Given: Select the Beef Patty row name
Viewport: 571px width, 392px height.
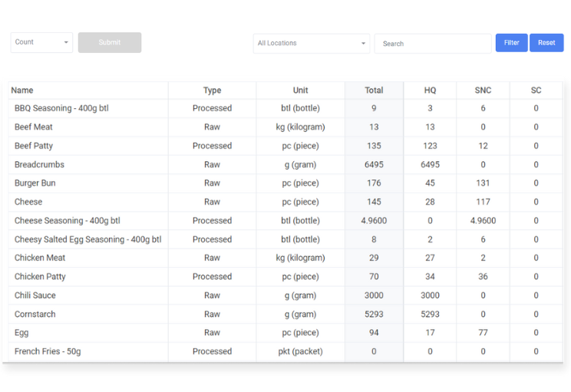Looking at the screenshot, I should [34, 146].
